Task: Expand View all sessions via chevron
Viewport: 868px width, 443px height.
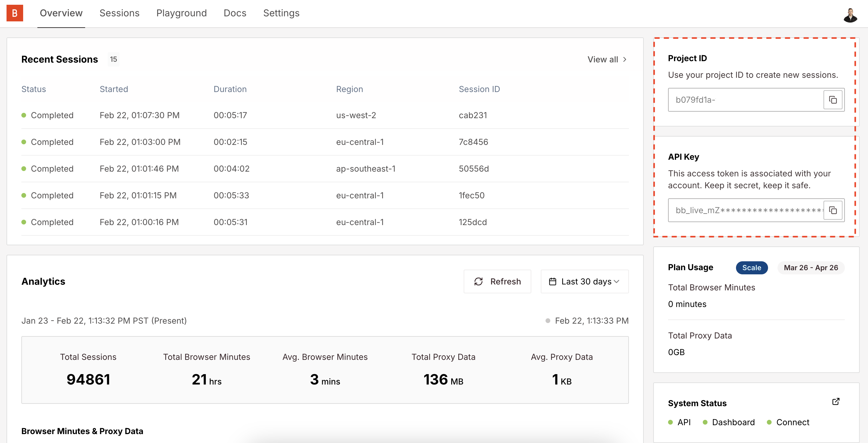Action: (625, 59)
